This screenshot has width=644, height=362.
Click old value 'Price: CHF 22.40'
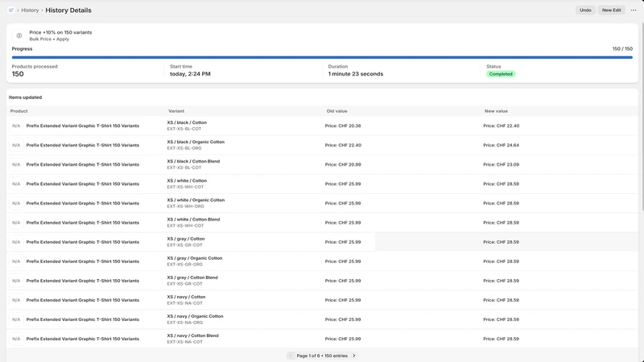pos(343,146)
